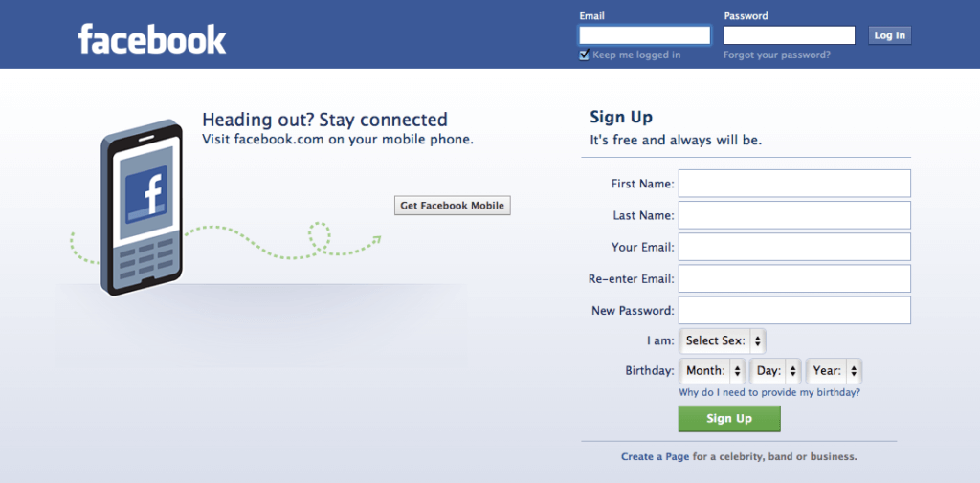Open Why do I need to provide my birthday link
The width and height of the screenshot is (980, 483).
click(768, 392)
